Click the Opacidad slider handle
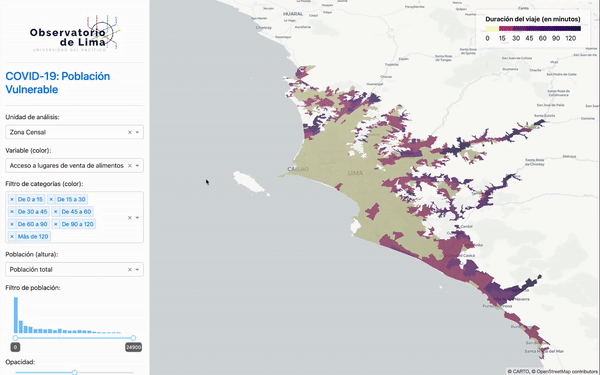Image resolution: width=600 pixels, height=375 pixels. coord(75,372)
